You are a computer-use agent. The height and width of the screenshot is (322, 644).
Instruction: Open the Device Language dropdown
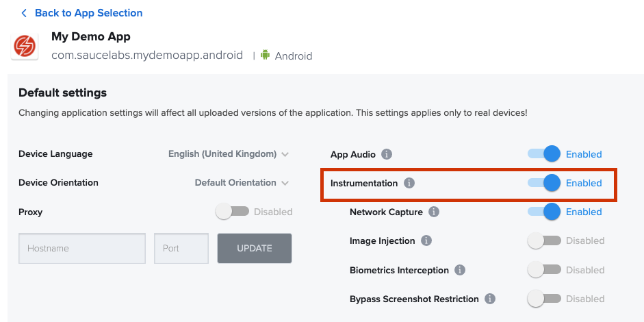coord(229,154)
